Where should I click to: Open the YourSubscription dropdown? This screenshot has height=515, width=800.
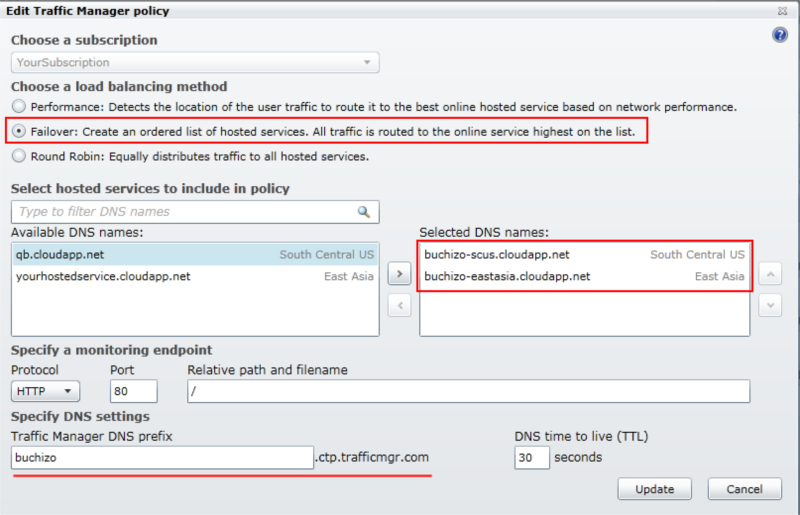[195, 62]
